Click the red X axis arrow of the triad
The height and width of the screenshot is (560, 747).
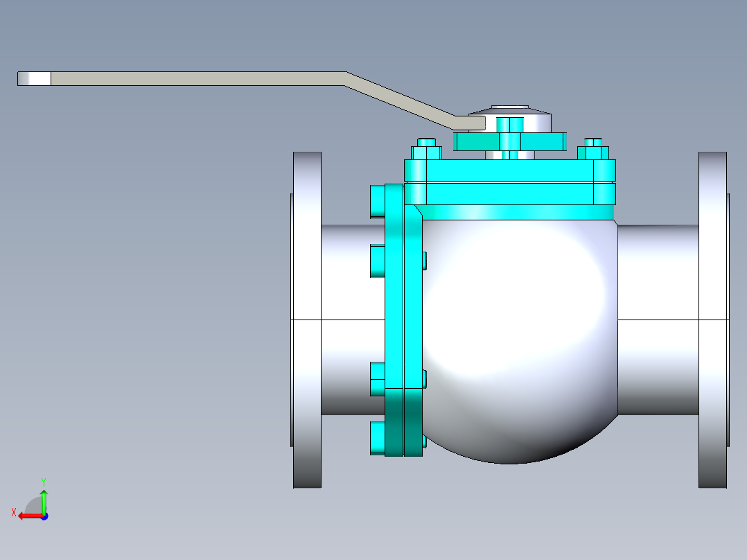(30, 516)
